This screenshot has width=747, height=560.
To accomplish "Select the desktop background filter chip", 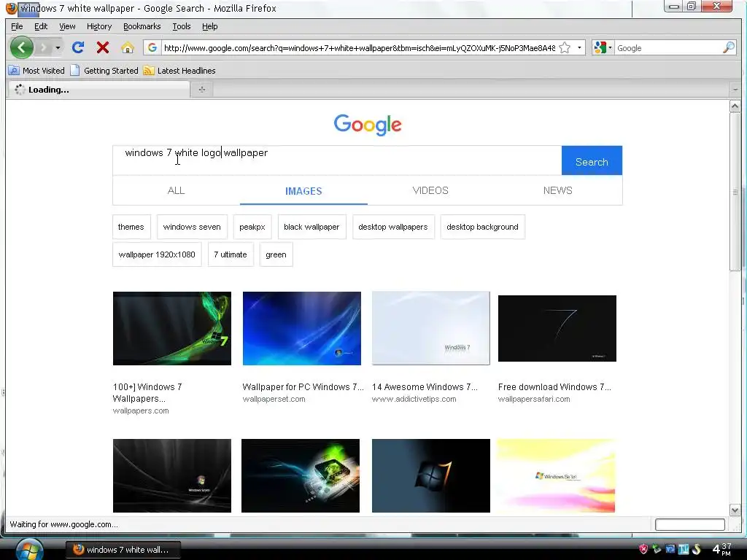I will [x=483, y=227].
